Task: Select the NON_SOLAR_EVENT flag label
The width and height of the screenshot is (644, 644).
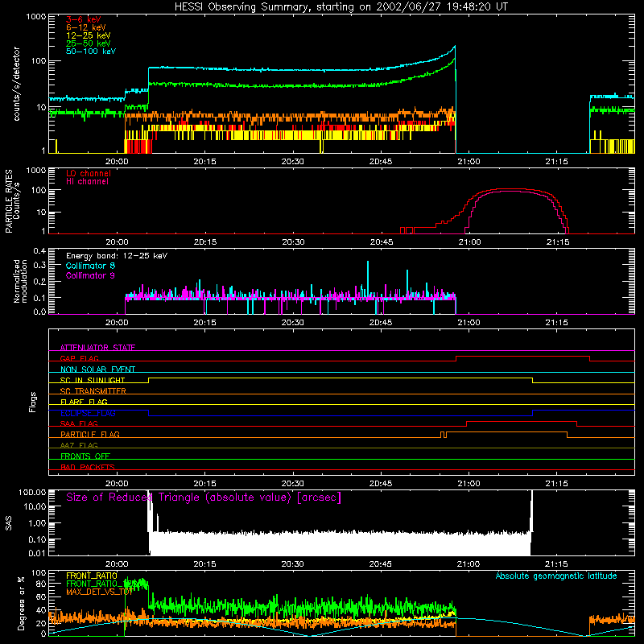Action: [97, 369]
